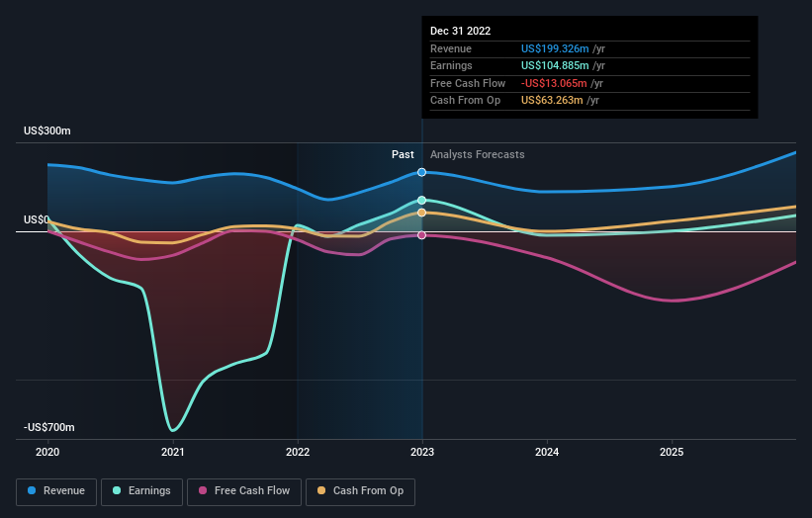Click the -US$700m y-axis label
The image size is (812, 518).
click(x=49, y=427)
